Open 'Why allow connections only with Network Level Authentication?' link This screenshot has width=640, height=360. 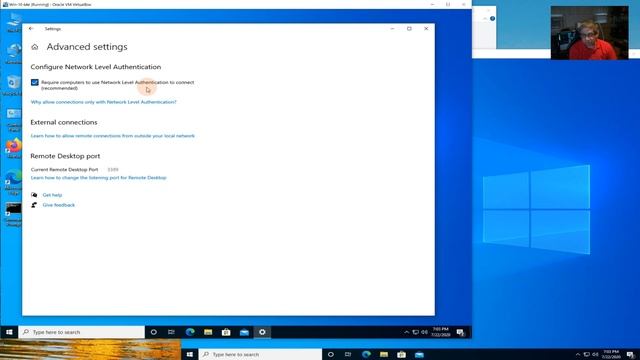[x=104, y=102]
